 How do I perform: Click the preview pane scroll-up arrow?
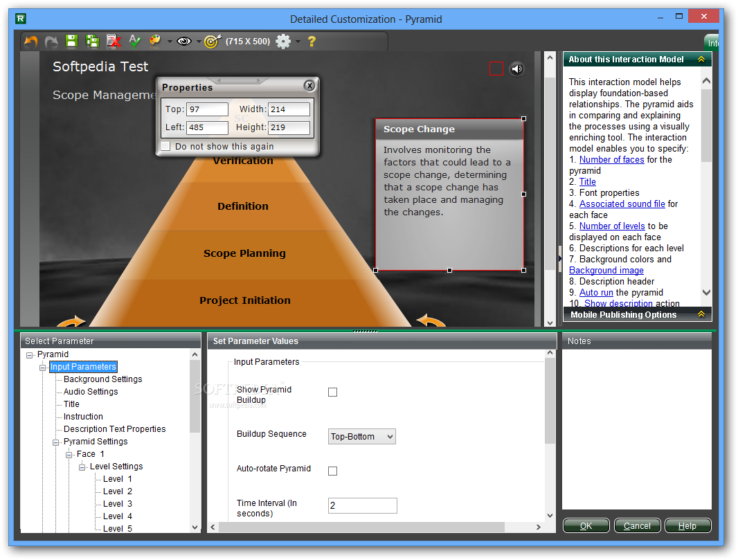coord(549,58)
